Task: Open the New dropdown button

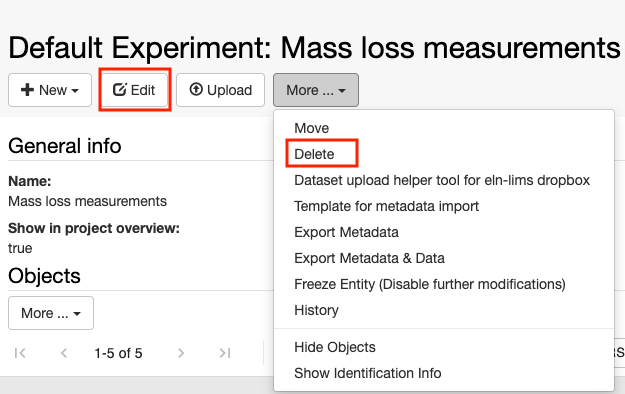Action: click(50, 90)
